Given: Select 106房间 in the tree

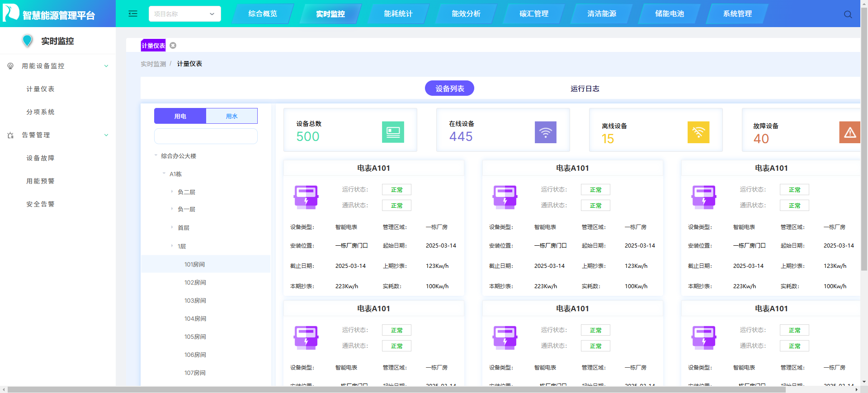Looking at the screenshot, I should [x=195, y=355].
